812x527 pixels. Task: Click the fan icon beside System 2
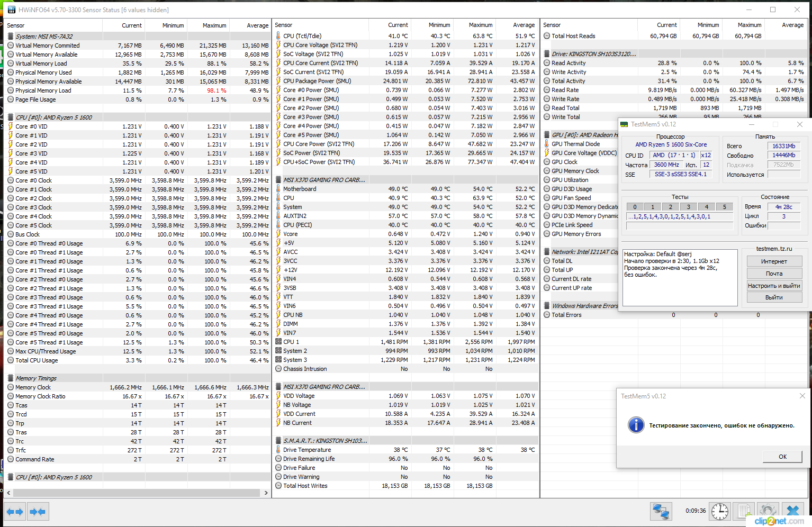(278, 351)
